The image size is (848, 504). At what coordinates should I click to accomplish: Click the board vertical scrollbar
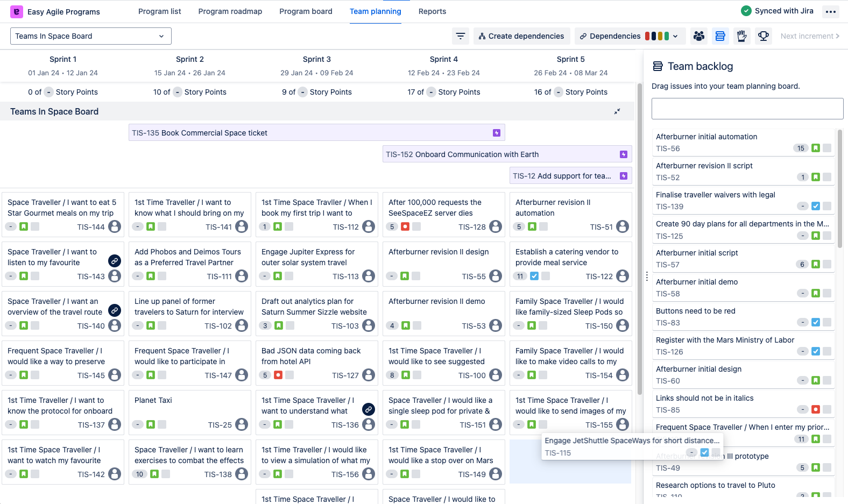[x=640, y=239]
